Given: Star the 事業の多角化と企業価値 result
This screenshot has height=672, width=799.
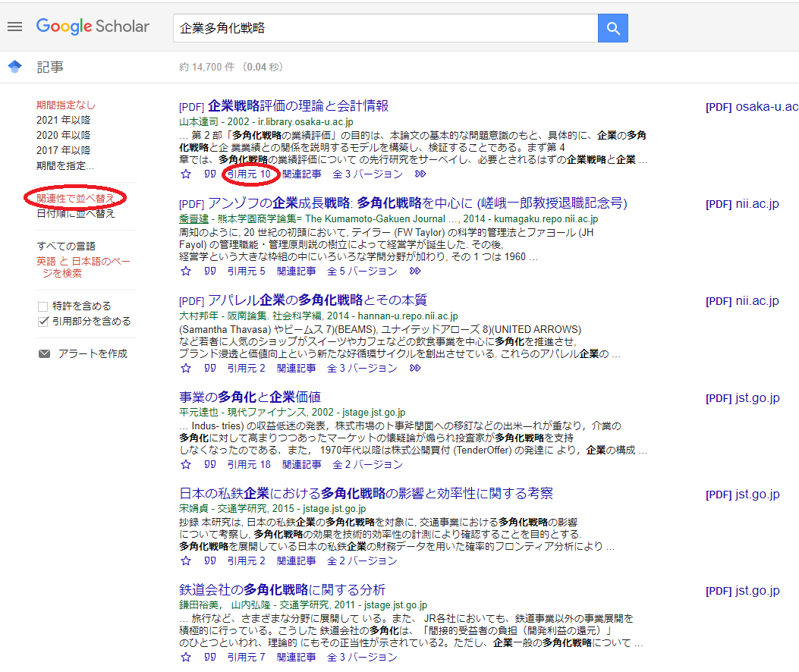Looking at the screenshot, I should [186, 465].
